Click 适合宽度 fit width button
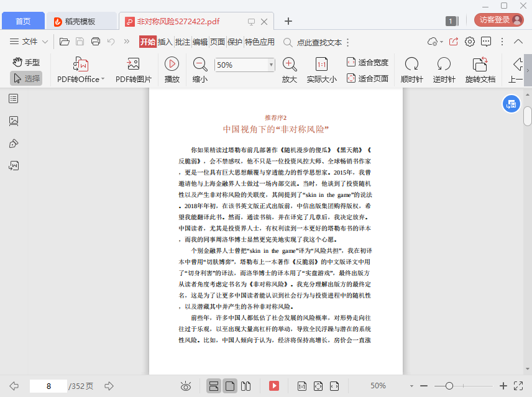This screenshot has width=532, height=397. point(367,62)
